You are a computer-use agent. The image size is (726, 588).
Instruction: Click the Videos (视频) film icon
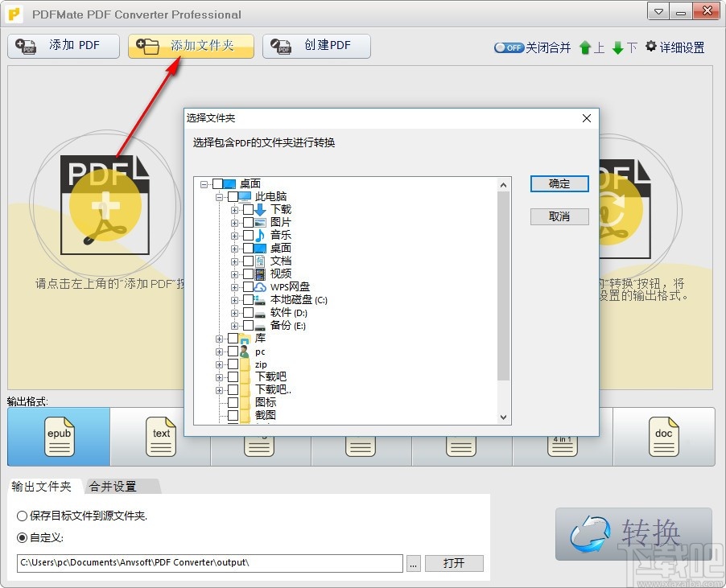[260, 273]
